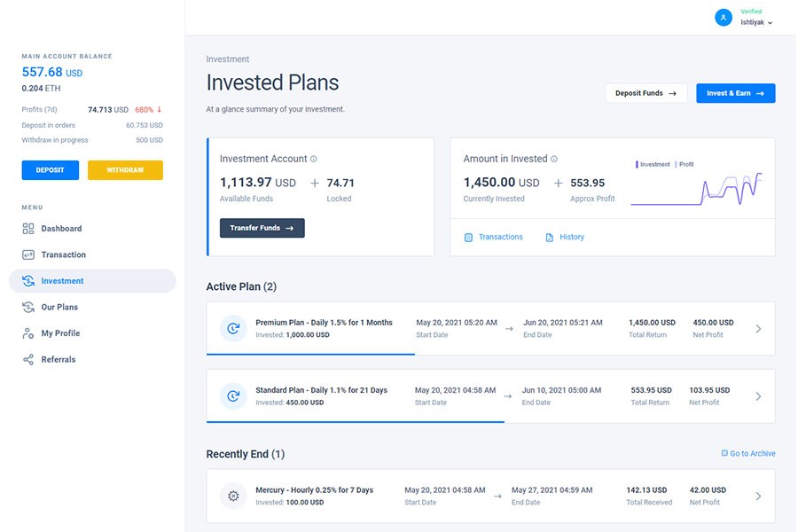
Task: Click the Mercury plan gear icon
Action: pyautogui.click(x=233, y=496)
